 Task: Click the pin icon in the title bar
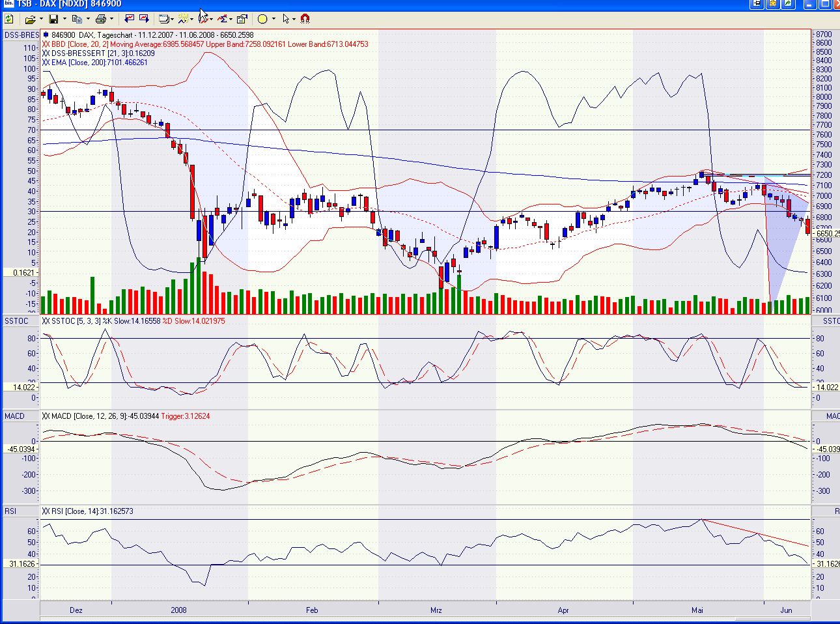pos(757,4)
